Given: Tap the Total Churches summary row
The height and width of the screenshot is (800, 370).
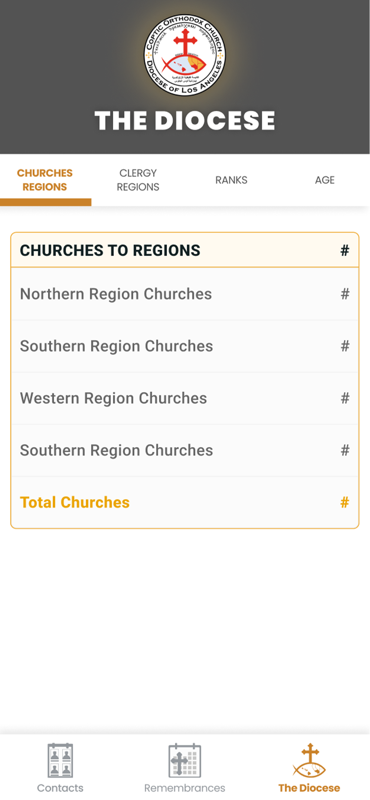Looking at the screenshot, I should [x=185, y=503].
